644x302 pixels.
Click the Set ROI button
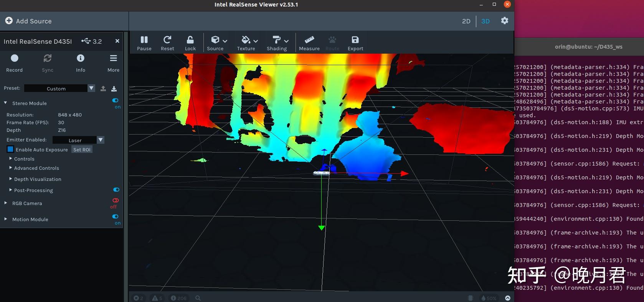(x=82, y=149)
